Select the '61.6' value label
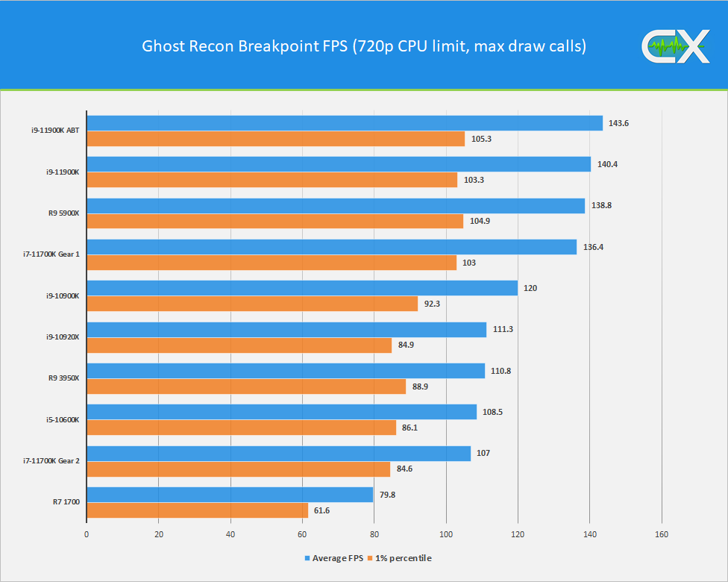The width and height of the screenshot is (728, 582). (321, 510)
